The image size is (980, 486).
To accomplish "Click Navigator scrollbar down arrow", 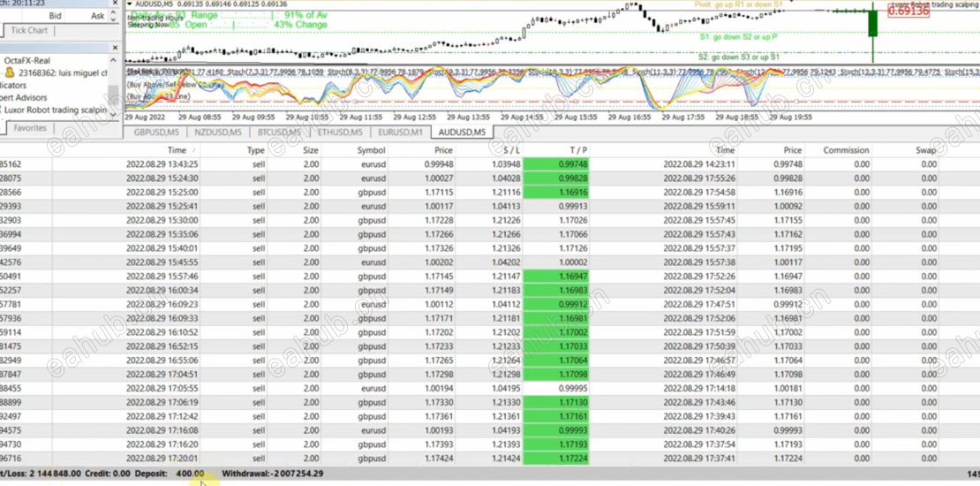I will point(114,115).
